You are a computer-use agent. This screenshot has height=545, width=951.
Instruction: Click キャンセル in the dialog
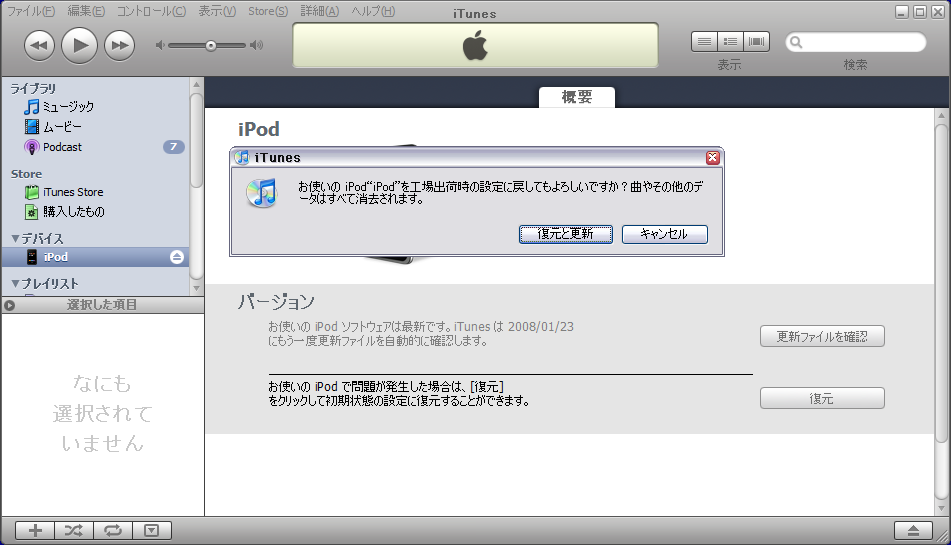[664, 234]
